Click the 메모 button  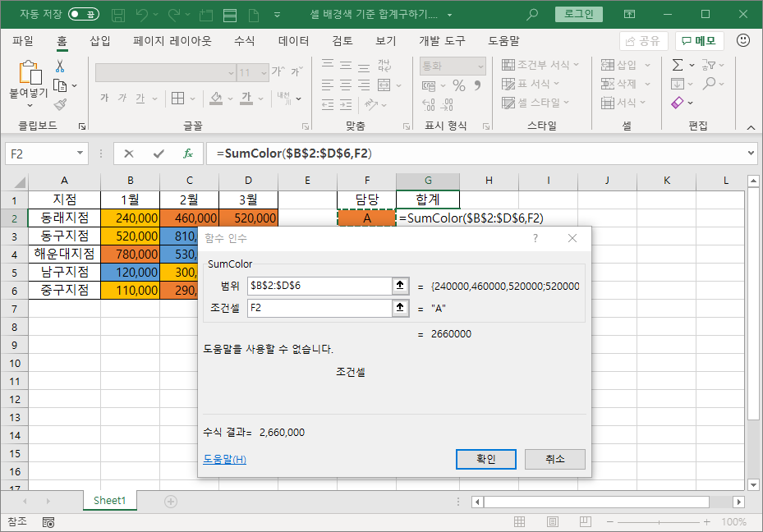coord(699,41)
